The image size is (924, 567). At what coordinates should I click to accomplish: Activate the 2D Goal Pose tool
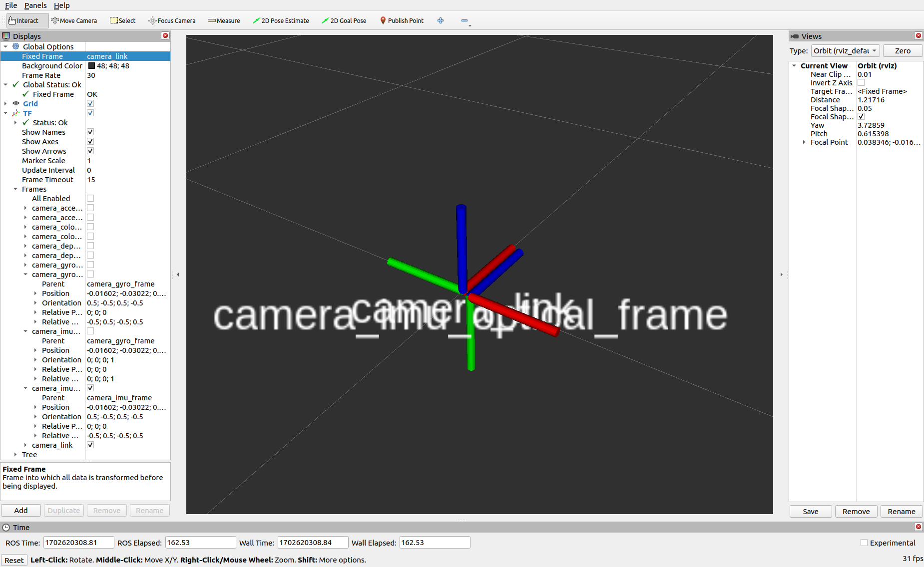[x=344, y=20]
